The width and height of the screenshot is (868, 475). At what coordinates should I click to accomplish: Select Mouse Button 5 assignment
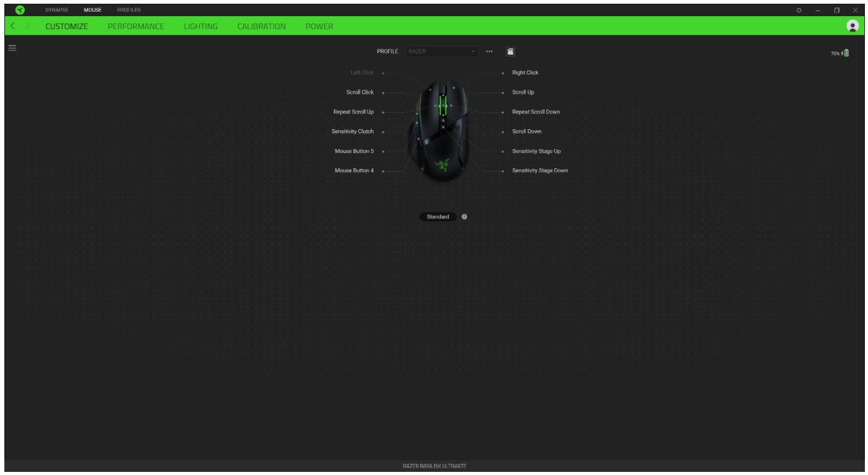click(355, 151)
